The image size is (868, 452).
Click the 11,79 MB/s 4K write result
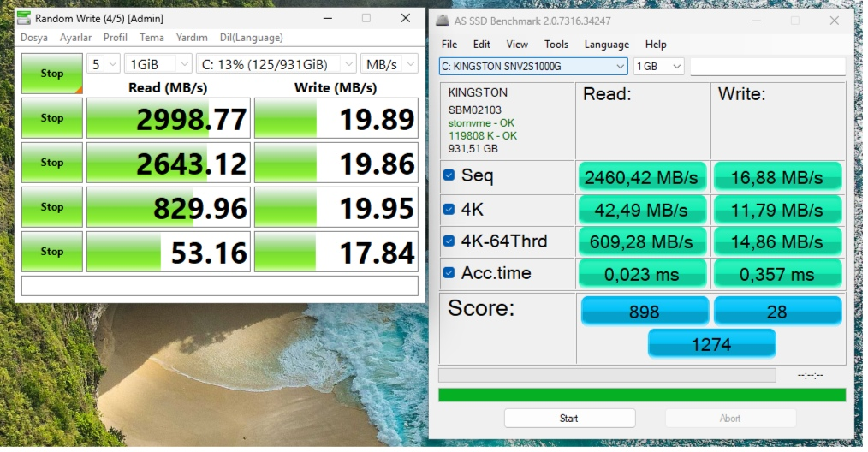coord(777,210)
